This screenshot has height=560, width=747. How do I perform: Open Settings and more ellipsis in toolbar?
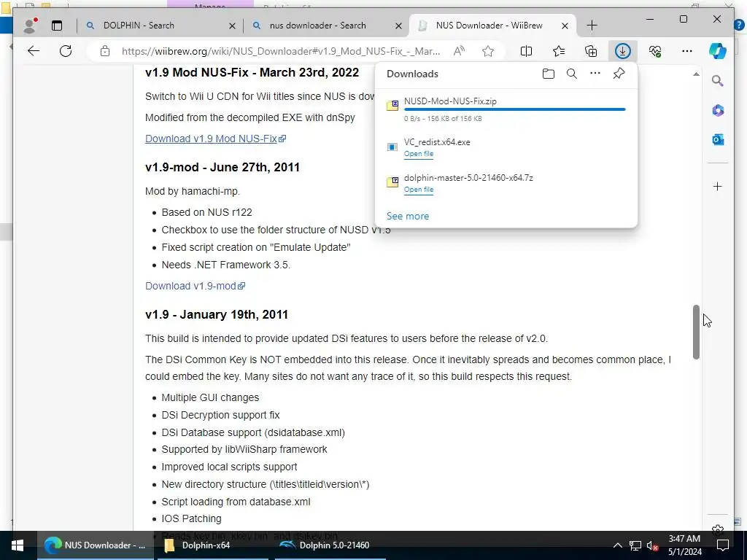coord(687,51)
